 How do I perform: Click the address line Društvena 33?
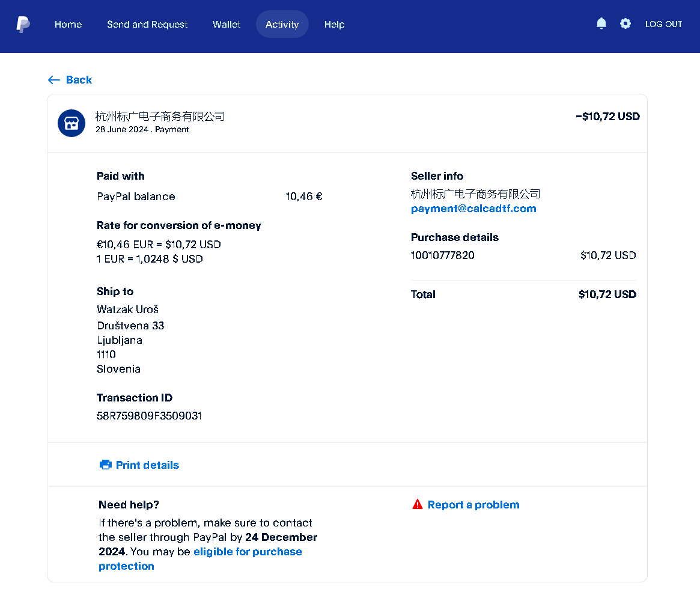point(130,326)
